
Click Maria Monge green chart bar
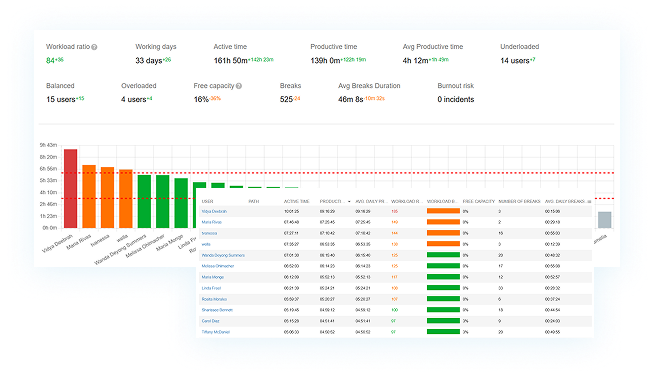tap(181, 203)
